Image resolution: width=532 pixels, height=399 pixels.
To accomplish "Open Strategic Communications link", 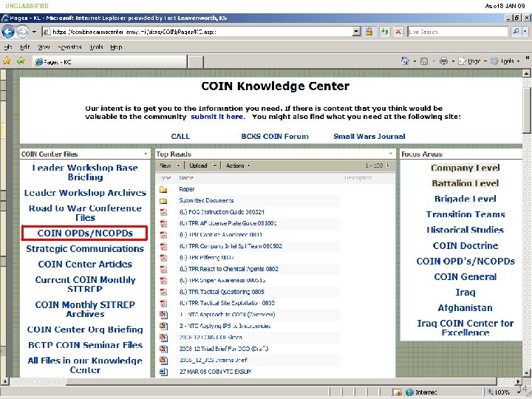I will [85, 249].
